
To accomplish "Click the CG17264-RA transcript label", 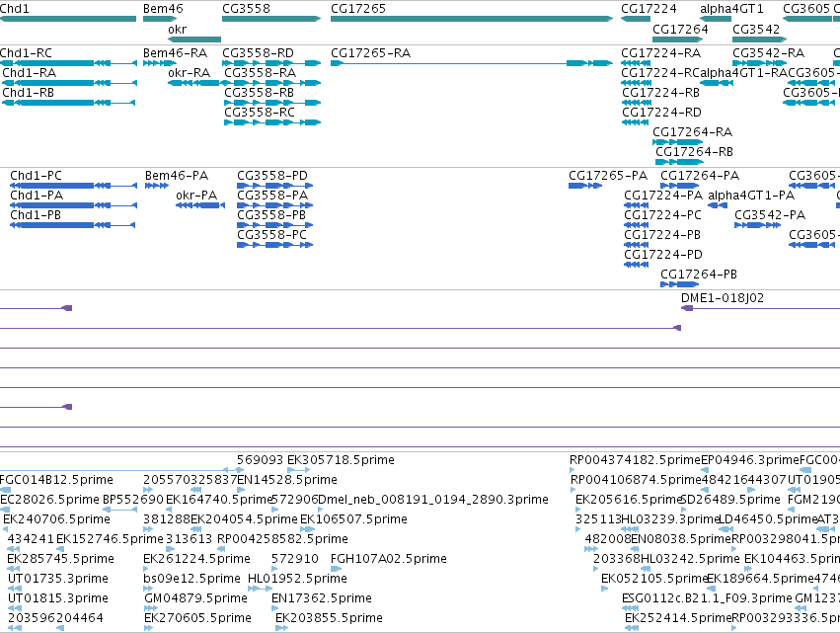I will (693, 132).
